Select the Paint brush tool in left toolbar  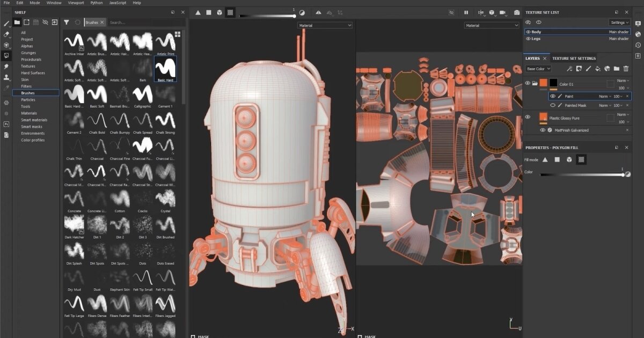(x=6, y=24)
